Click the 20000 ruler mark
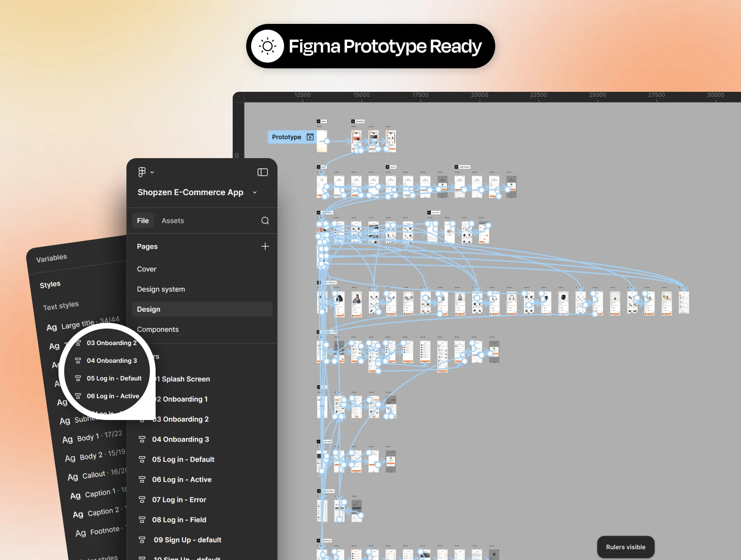The height and width of the screenshot is (560, 741). click(x=480, y=95)
